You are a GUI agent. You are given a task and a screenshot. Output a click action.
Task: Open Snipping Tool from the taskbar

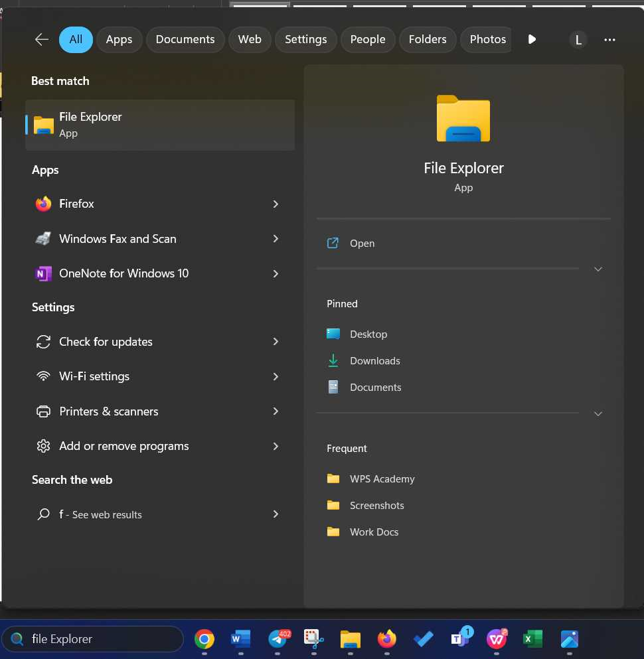click(313, 639)
